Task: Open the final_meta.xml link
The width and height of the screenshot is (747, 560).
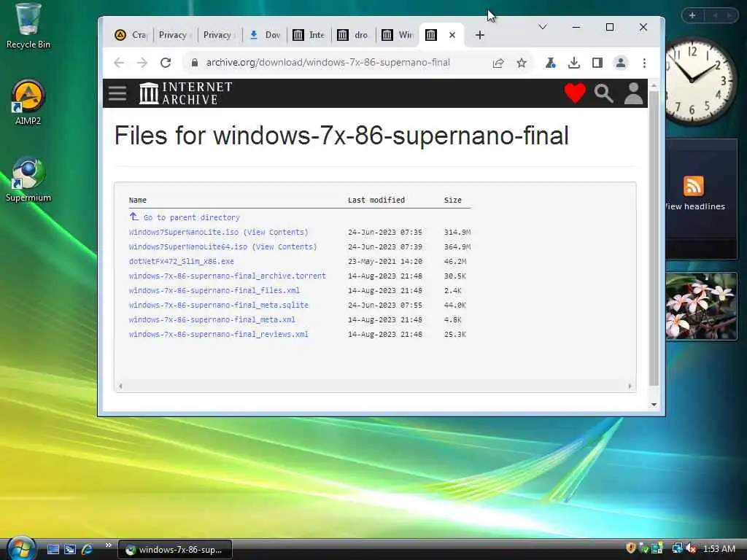Action: (x=212, y=319)
